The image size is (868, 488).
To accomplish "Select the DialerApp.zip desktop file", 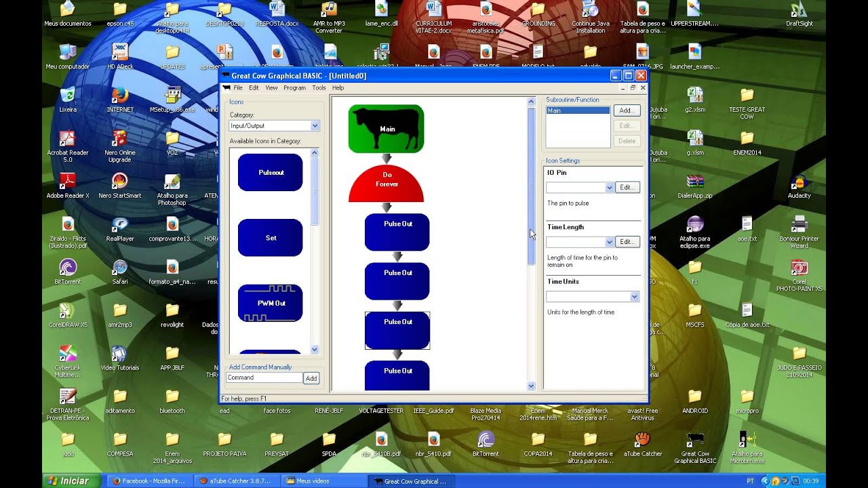I will point(694,186).
